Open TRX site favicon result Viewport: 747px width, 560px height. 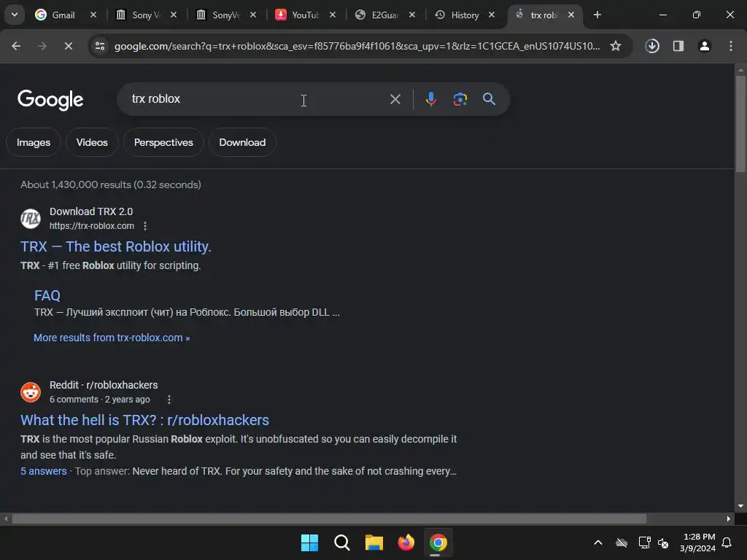31,219
